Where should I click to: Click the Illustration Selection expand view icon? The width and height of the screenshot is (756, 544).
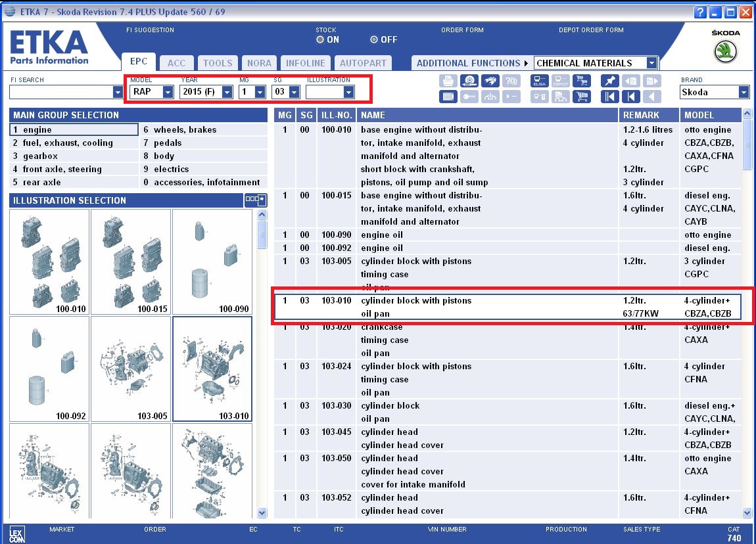coord(255,200)
